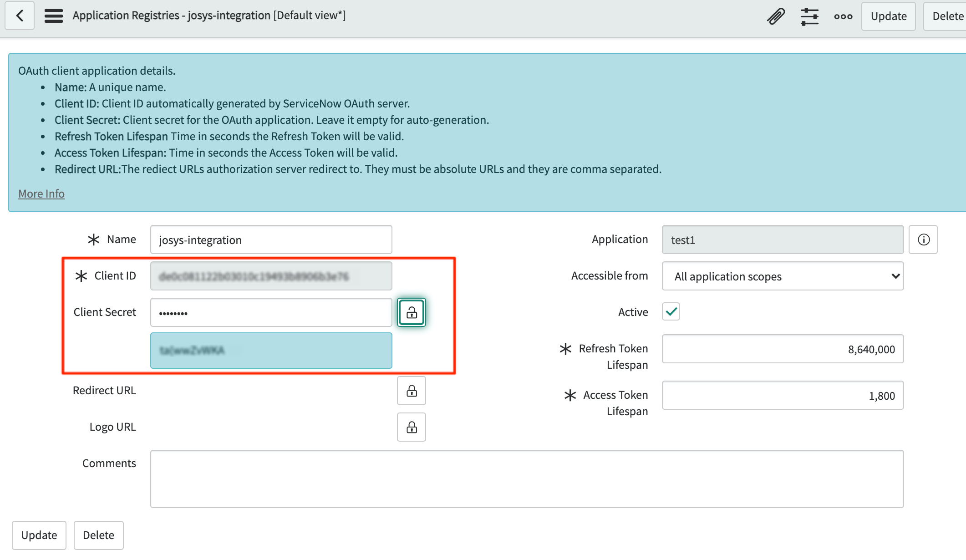The image size is (966, 560).
Task: Open the hamburger context menu
Action: pos(53,16)
